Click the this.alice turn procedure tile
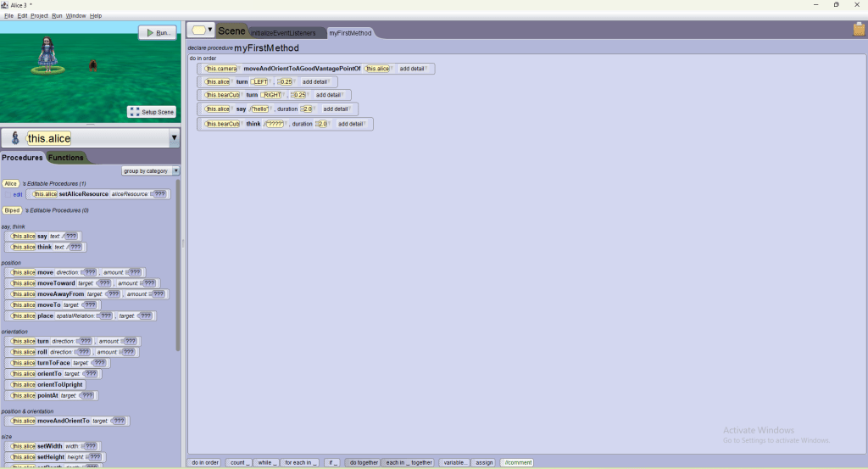The image size is (868, 469). (x=73, y=341)
